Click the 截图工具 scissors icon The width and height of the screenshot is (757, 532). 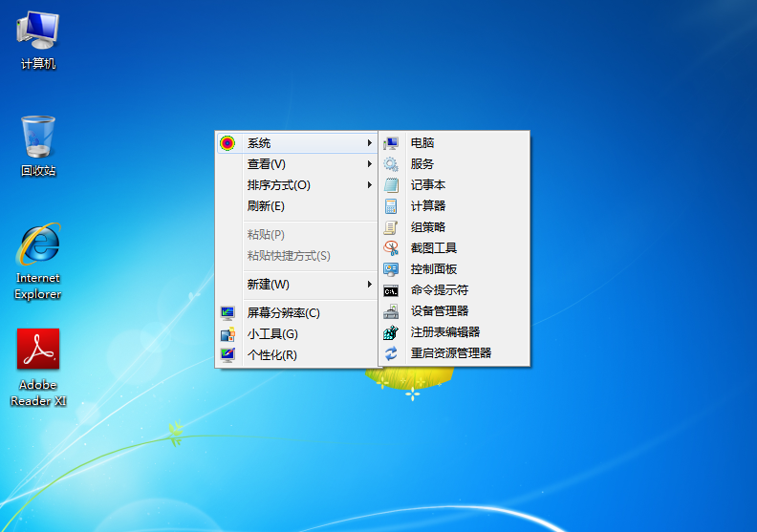391,248
